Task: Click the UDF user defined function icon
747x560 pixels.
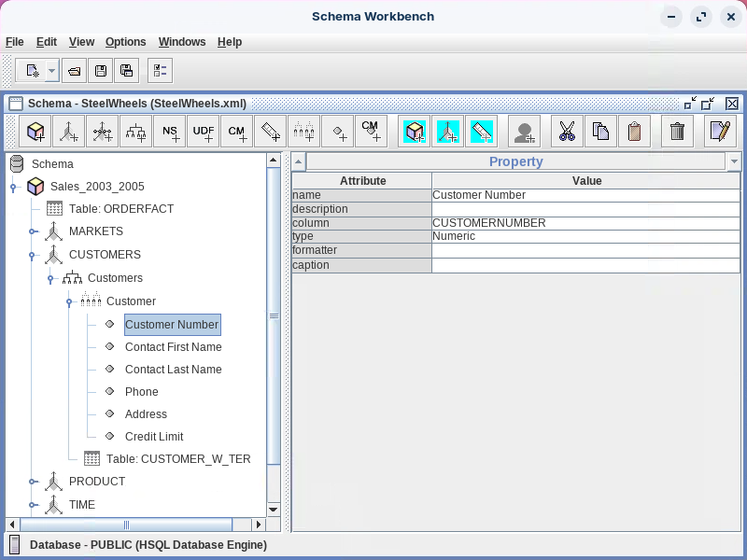Action: click(204, 132)
